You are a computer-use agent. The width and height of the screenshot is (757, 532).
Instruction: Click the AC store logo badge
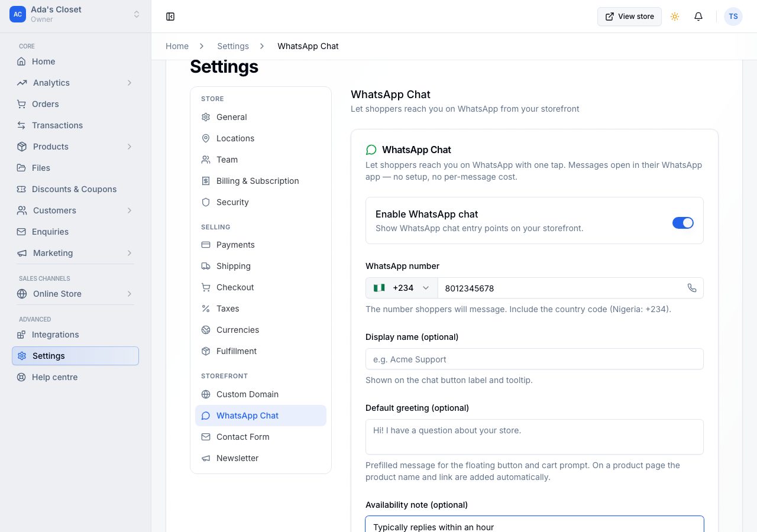(18, 14)
